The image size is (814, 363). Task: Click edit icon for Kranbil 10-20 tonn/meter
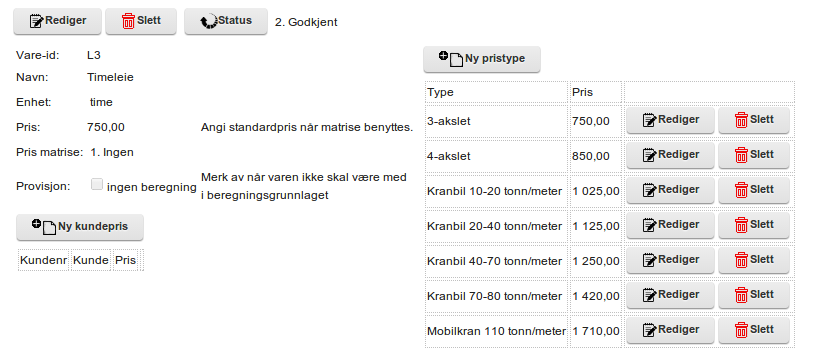(649, 190)
